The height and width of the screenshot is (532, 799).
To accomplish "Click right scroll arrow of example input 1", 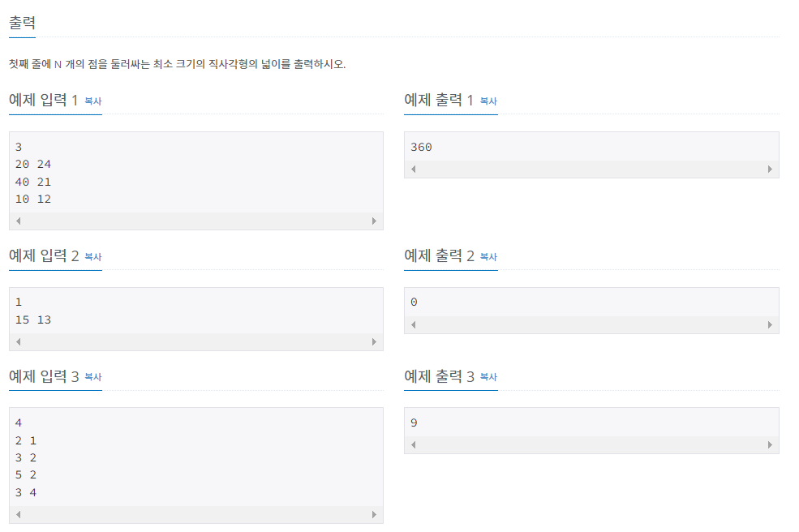I will click(x=374, y=221).
